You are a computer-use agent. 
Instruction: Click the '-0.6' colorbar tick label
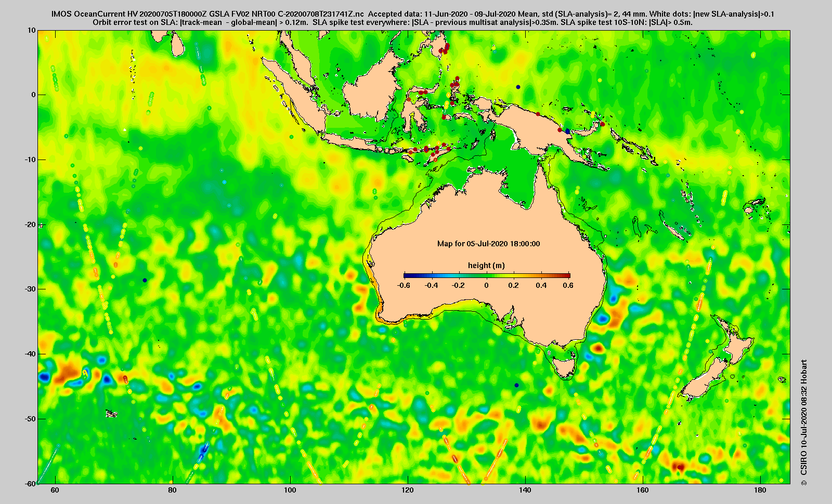[x=403, y=285]
